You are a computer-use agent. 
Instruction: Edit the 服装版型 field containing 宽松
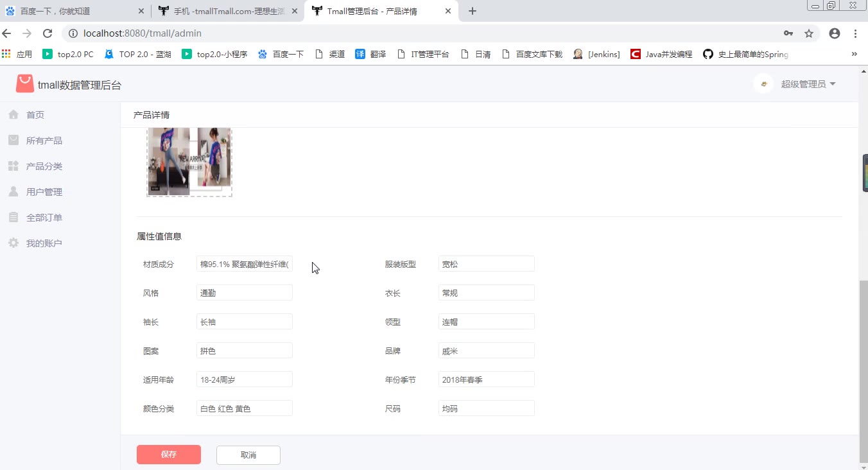487,264
